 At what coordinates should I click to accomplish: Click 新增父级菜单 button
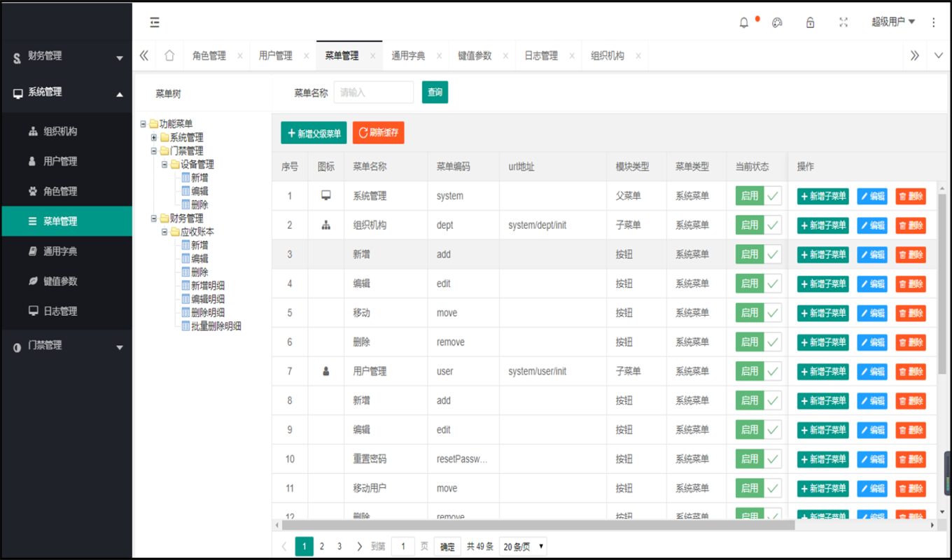pyautogui.click(x=314, y=133)
